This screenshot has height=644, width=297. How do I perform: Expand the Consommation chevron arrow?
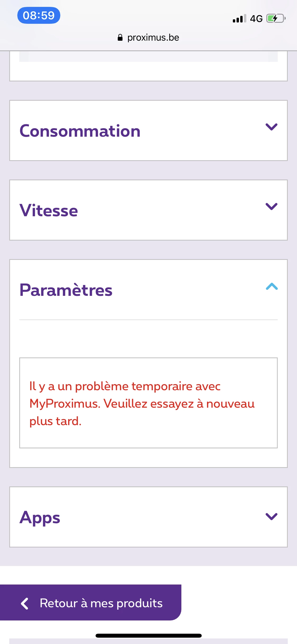[271, 127]
